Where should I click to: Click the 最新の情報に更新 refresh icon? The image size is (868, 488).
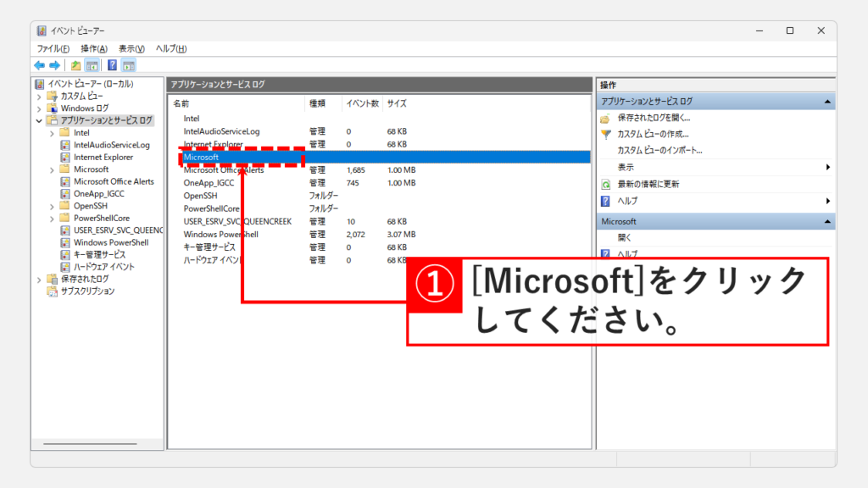coord(606,184)
